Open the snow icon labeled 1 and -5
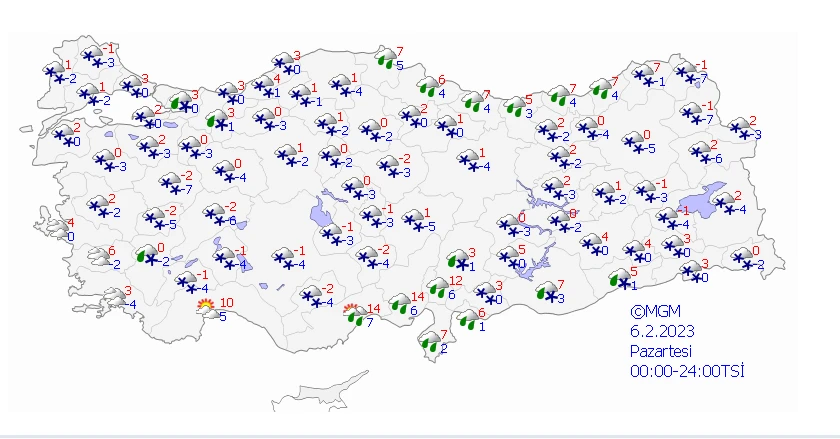Screen dimensions: 840x439 pyautogui.click(x=414, y=220)
